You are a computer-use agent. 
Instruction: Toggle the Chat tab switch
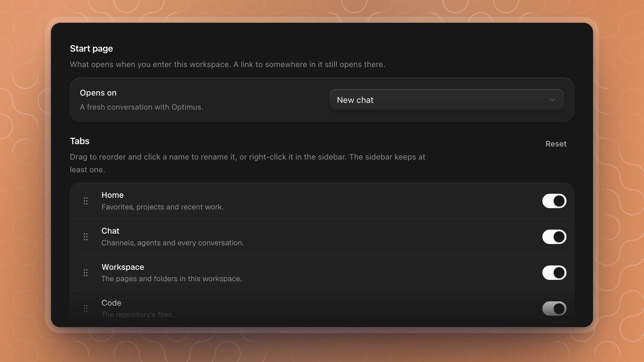coord(554,237)
